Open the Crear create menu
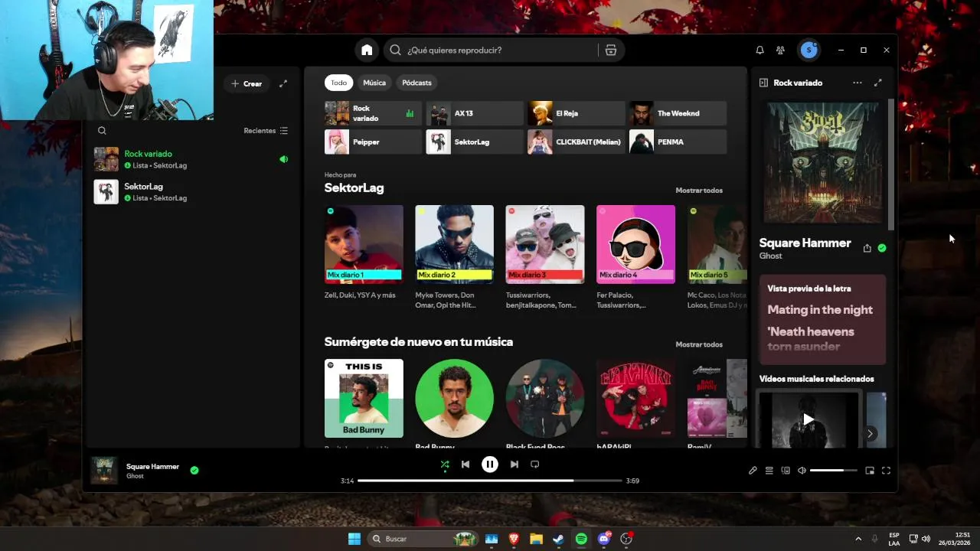 pyautogui.click(x=247, y=83)
